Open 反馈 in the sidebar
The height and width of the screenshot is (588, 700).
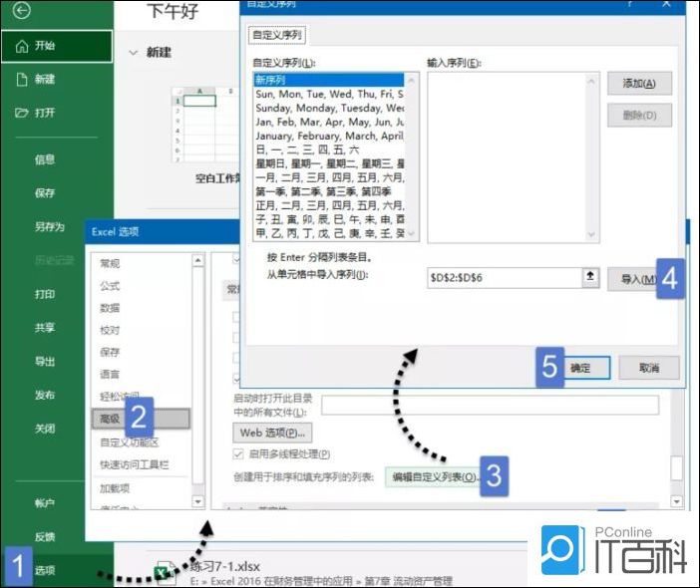45,537
